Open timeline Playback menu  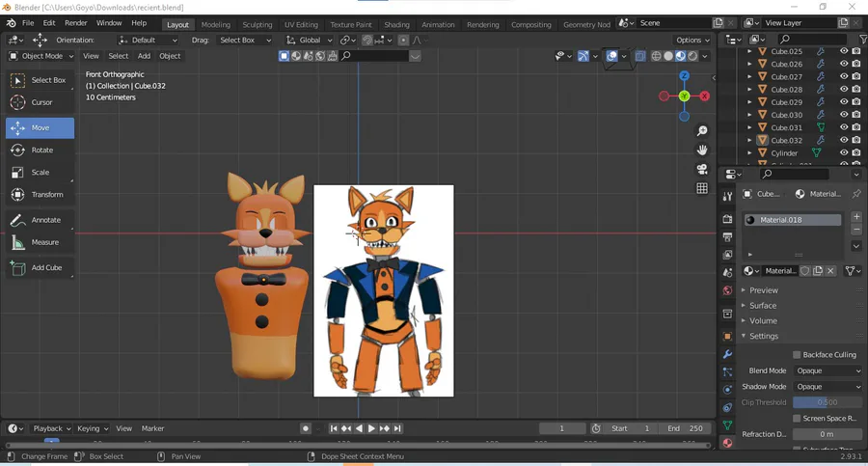(x=51, y=428)
